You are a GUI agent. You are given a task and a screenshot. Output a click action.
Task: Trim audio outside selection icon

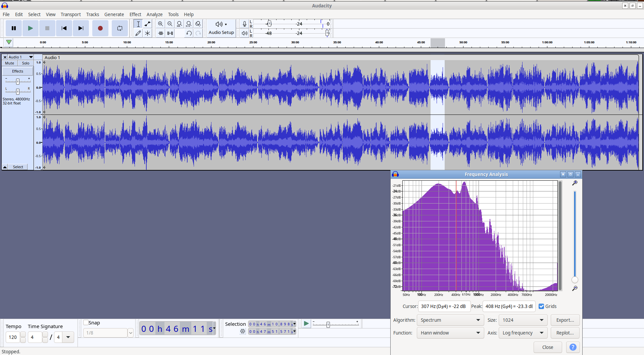[x=161, y=33]
